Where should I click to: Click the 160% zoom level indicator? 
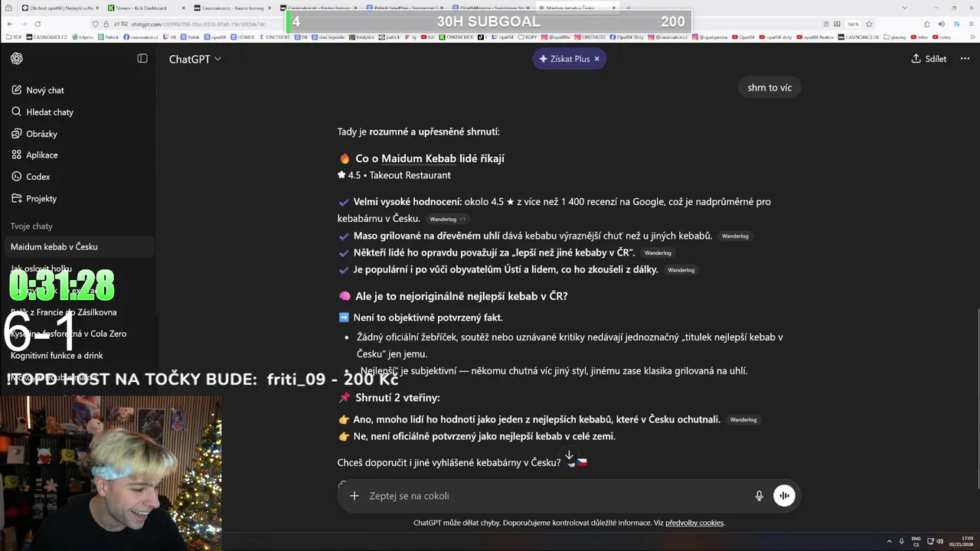point(853,24)
